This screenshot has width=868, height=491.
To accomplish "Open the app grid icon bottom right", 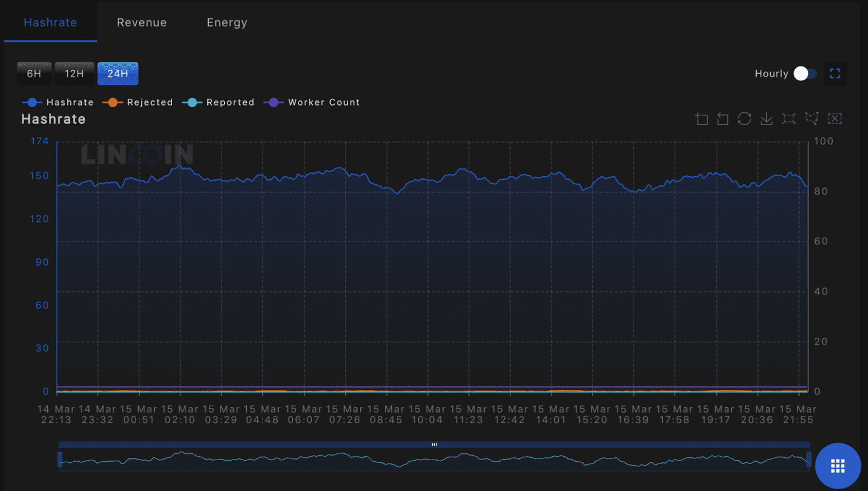I will (837, 466).
